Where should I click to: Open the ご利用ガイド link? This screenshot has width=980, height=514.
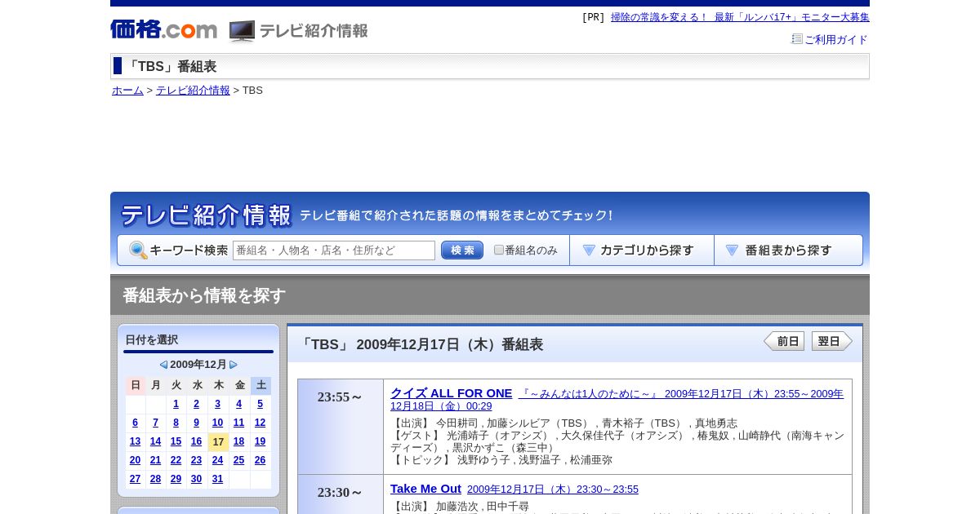(x=835, y=39)
